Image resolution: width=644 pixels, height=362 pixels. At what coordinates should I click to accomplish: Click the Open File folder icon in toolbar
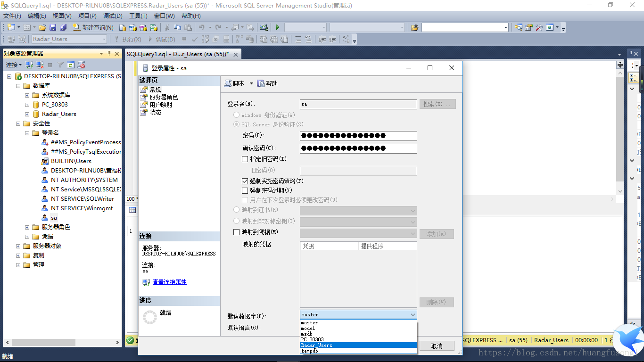point(42,27)
